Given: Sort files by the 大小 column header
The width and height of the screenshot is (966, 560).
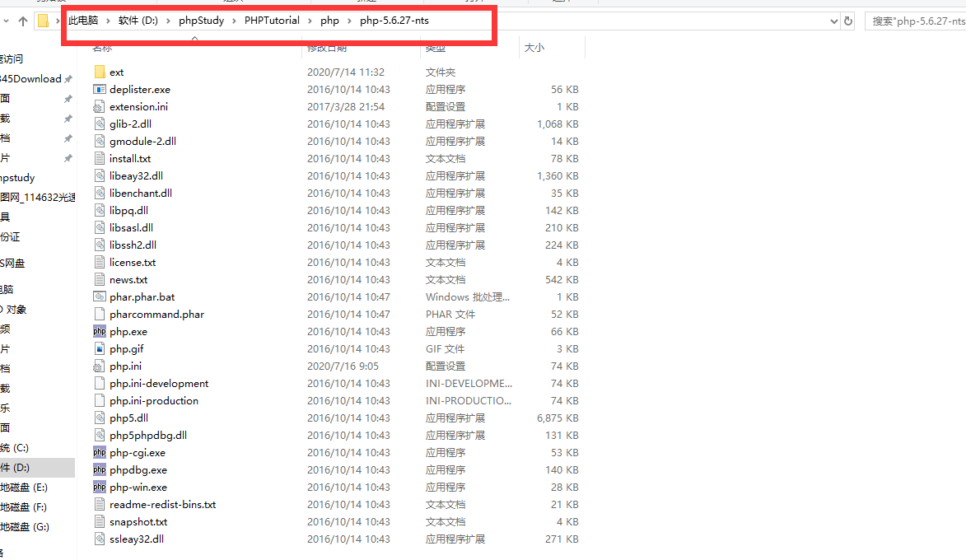Looking at the screenshot, I should tap(534, 48).
